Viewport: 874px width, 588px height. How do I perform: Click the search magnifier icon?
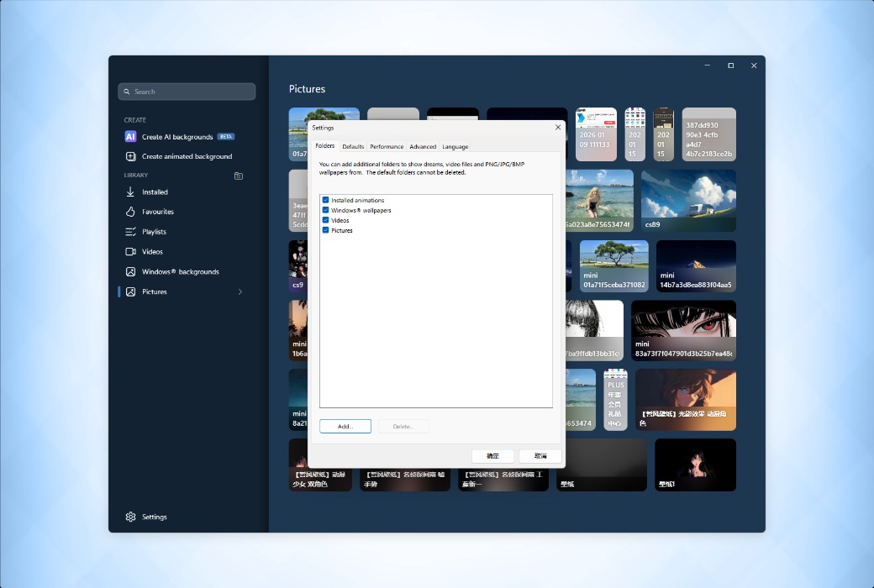(127, 92)
